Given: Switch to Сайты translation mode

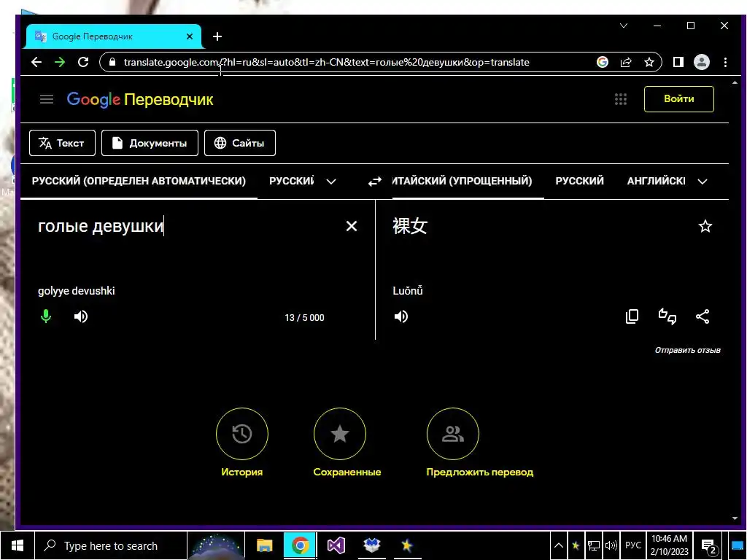Looking at the screenshot, I should coord(239,143).
